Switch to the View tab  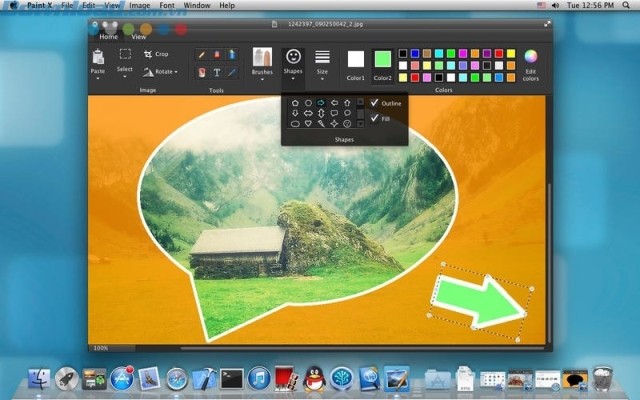click(138, 35)
